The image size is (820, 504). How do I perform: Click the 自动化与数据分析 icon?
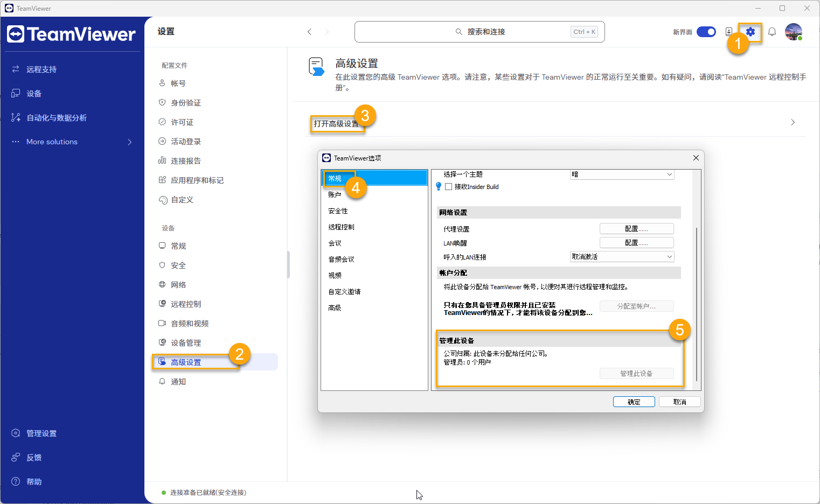pyautogui.click(x=16, y=117)
